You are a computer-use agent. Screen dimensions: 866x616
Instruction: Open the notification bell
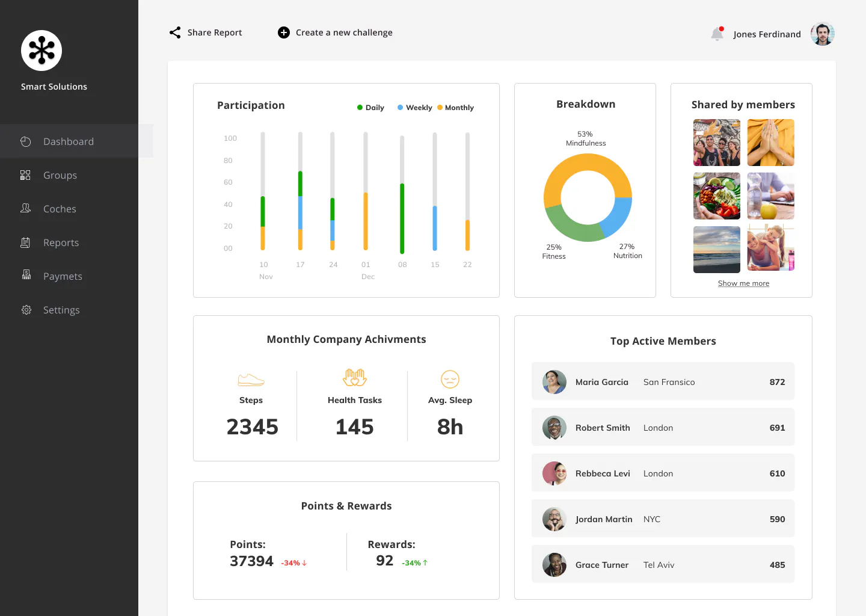tap(717, 34)
